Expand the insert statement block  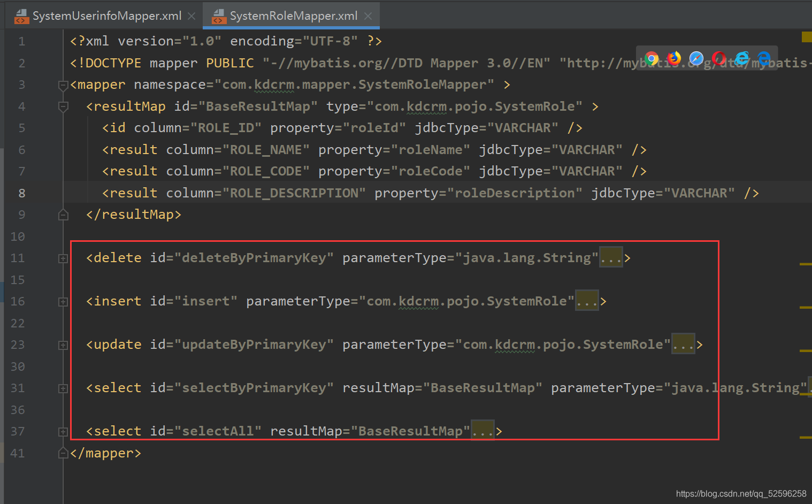coord(63,302)
